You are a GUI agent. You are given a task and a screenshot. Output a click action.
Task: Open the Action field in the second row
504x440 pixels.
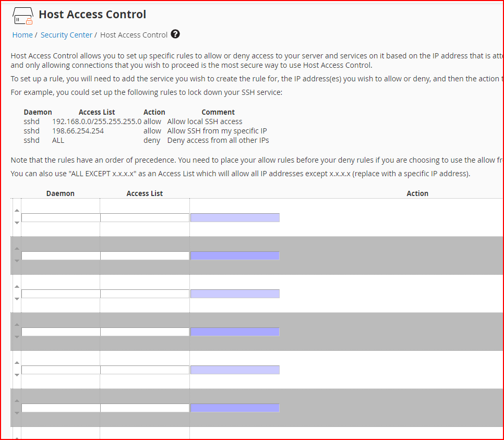pos(235,256)
